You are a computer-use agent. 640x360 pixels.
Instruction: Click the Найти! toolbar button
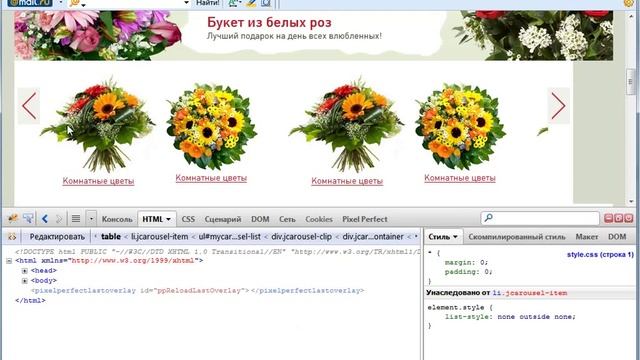coord(208,3)
